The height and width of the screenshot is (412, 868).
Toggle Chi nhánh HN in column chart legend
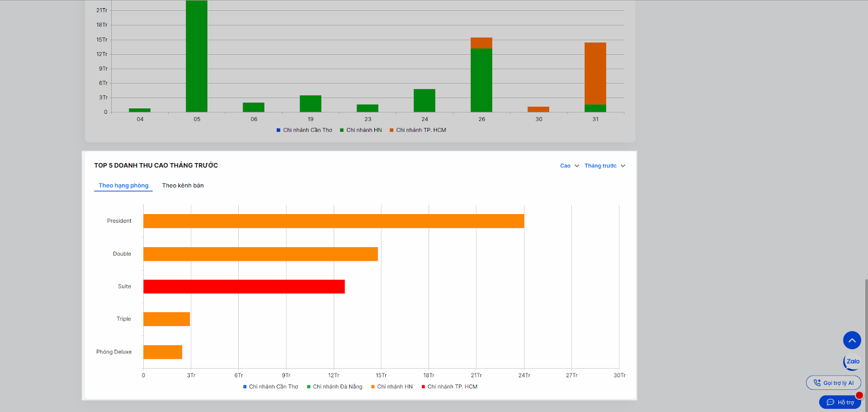pyautogui.click(x=361, y=130)
